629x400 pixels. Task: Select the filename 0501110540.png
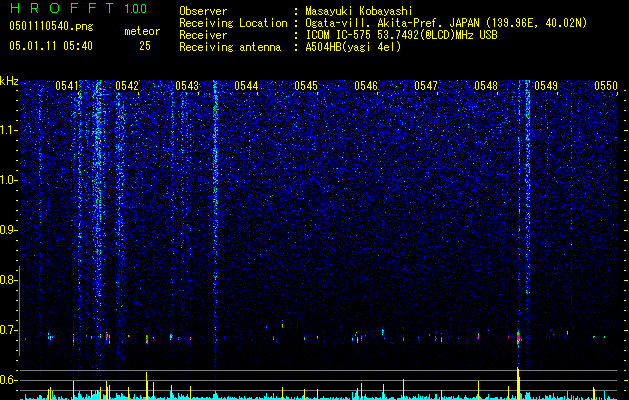coord(51,27)
